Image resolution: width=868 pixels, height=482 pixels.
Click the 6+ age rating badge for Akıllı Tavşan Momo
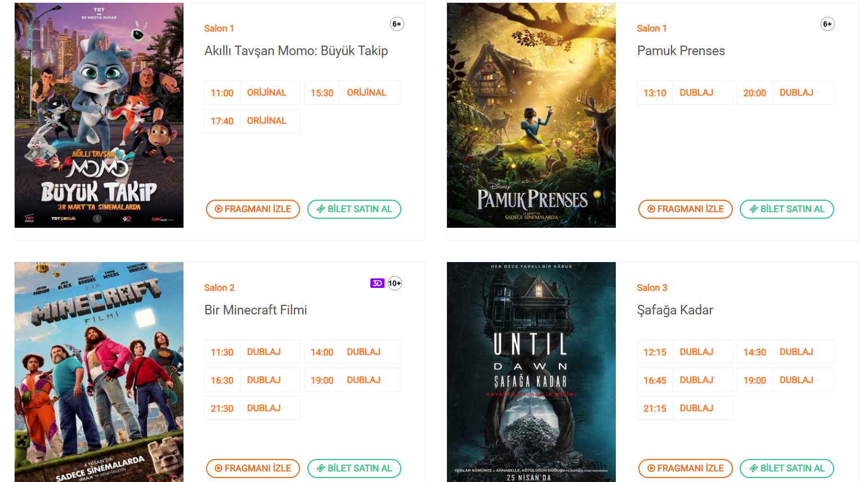(397, 24)
